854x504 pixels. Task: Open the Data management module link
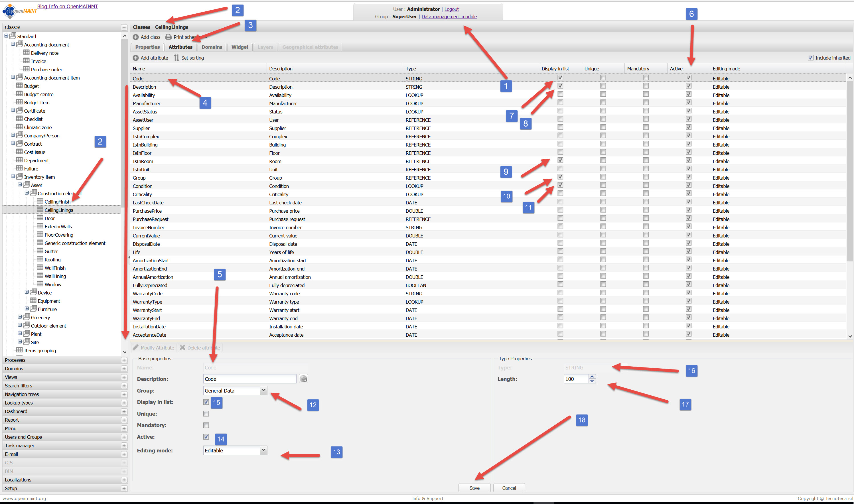(x=449, y=17)
